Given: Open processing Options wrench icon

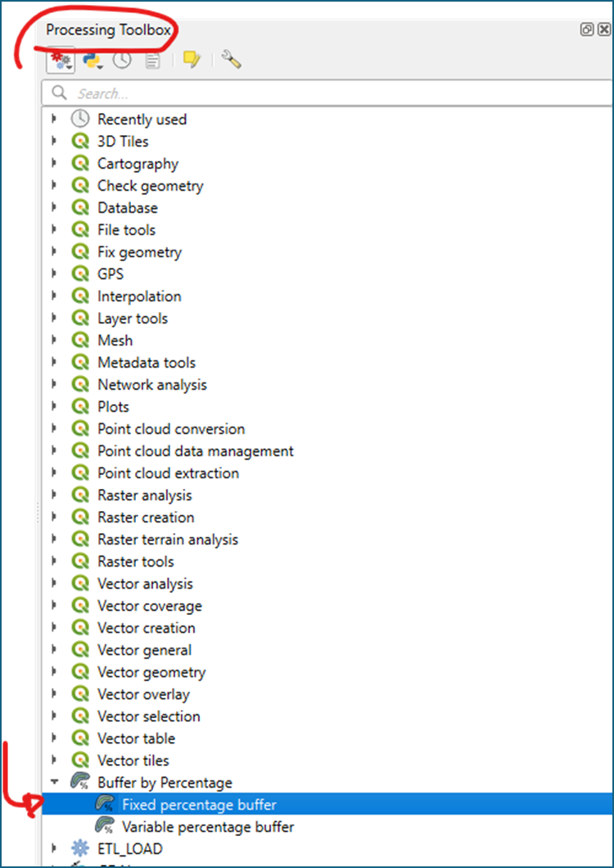Looking at the screenshot, I should click(231, 59).
